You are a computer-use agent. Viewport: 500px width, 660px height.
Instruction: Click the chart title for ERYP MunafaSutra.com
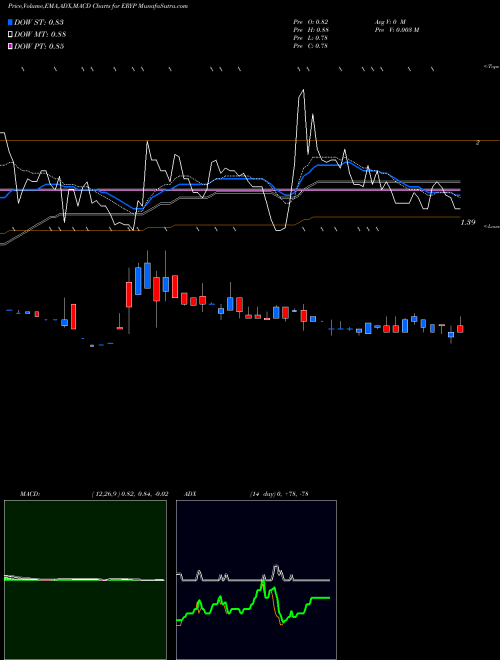tap(98, 6)
